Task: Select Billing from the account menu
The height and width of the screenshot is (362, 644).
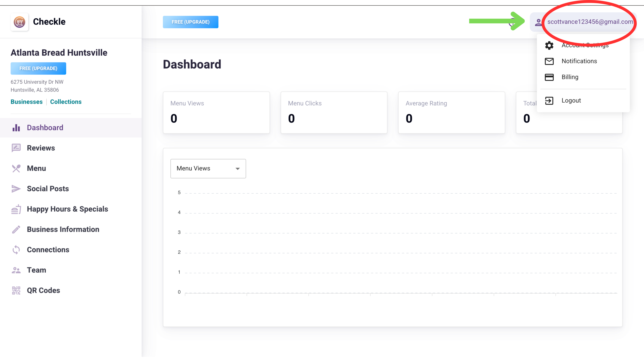Action: click(x=583, y=77)
